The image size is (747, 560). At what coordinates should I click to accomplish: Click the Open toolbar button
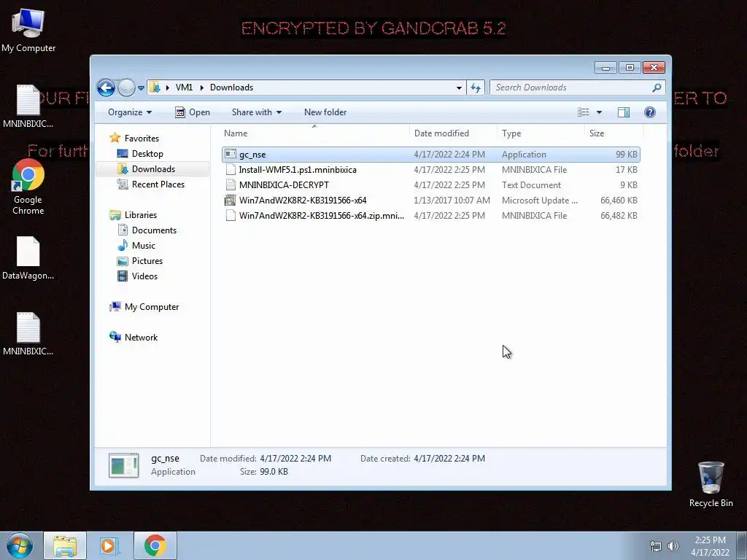pyautogui.click(x=193, y=112)
